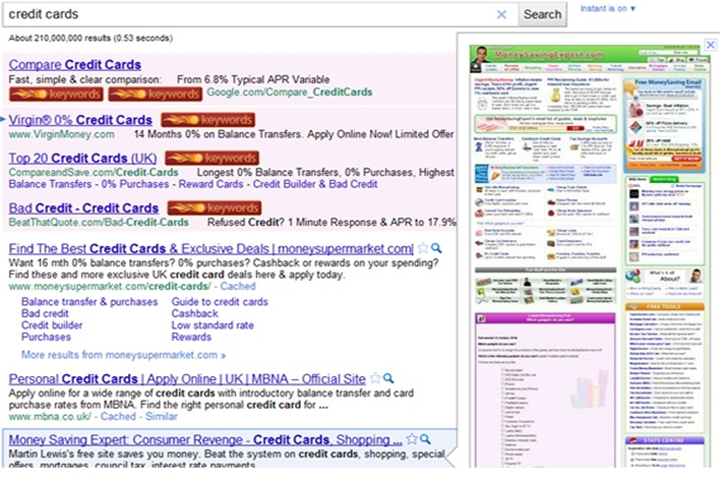Open the Cached link for the MBNA result
The image size is (720, 484).
click(116, 418)
